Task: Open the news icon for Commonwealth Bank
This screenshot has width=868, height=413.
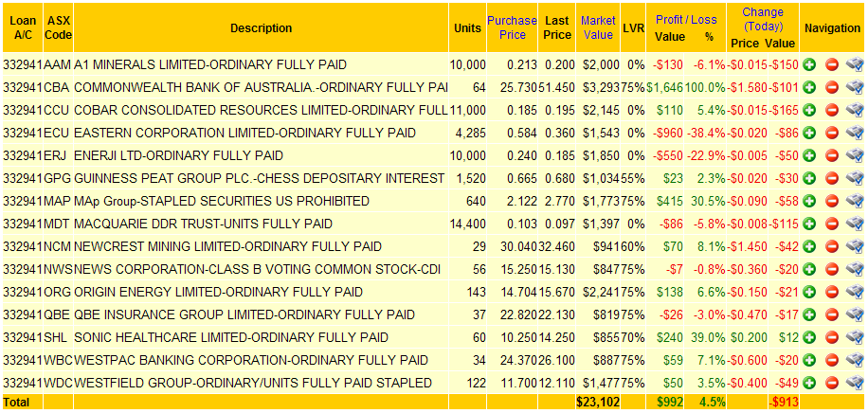Action: (x=856, y=87)
